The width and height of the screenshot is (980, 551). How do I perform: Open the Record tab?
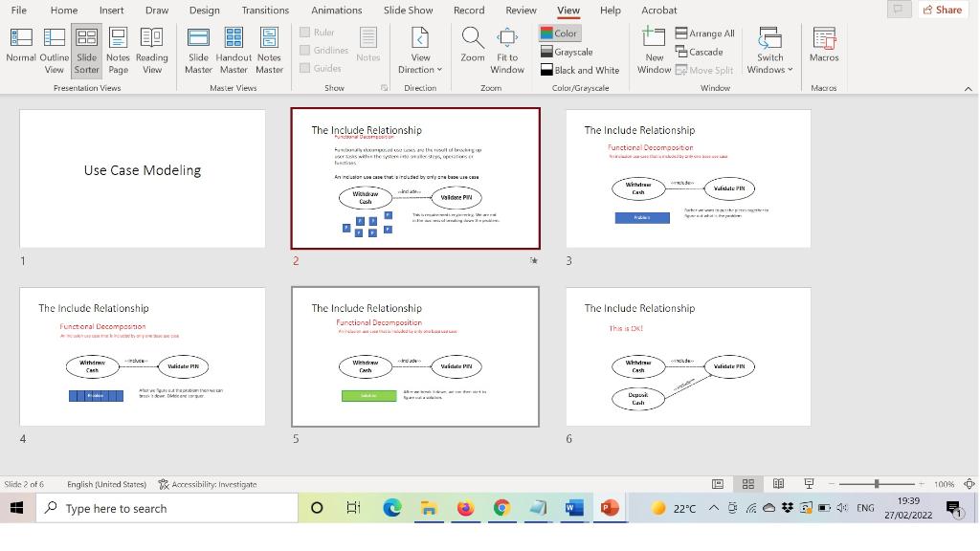[469, 10]
